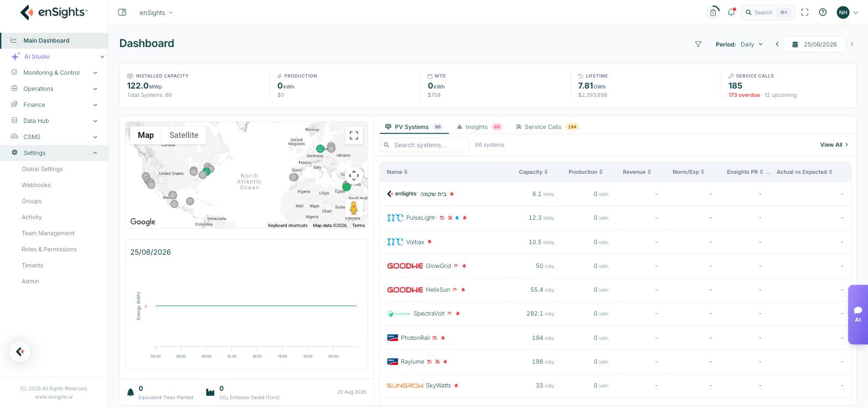
Task: Open the help question mark icon
Action: click(x=823, y=12)
